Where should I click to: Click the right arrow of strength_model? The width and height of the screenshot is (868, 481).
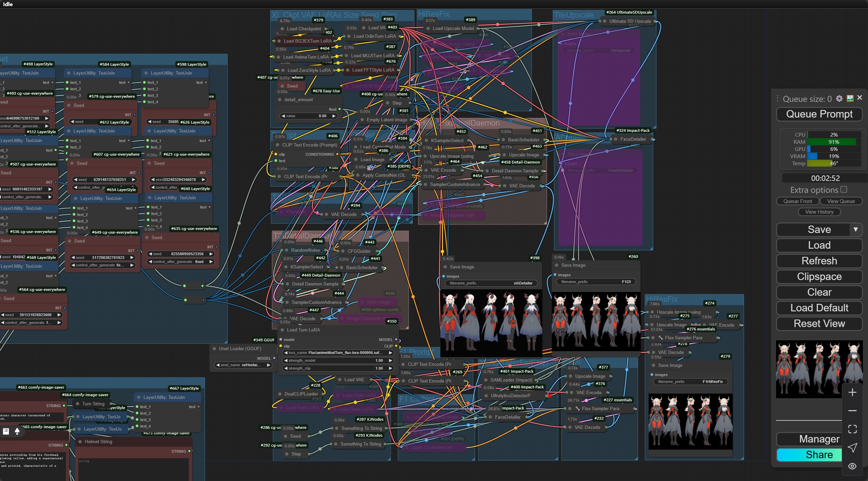coord(390,360)
